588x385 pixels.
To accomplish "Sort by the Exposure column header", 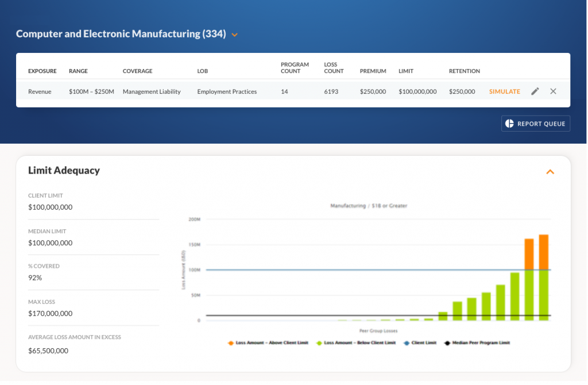I will point(42,71).
